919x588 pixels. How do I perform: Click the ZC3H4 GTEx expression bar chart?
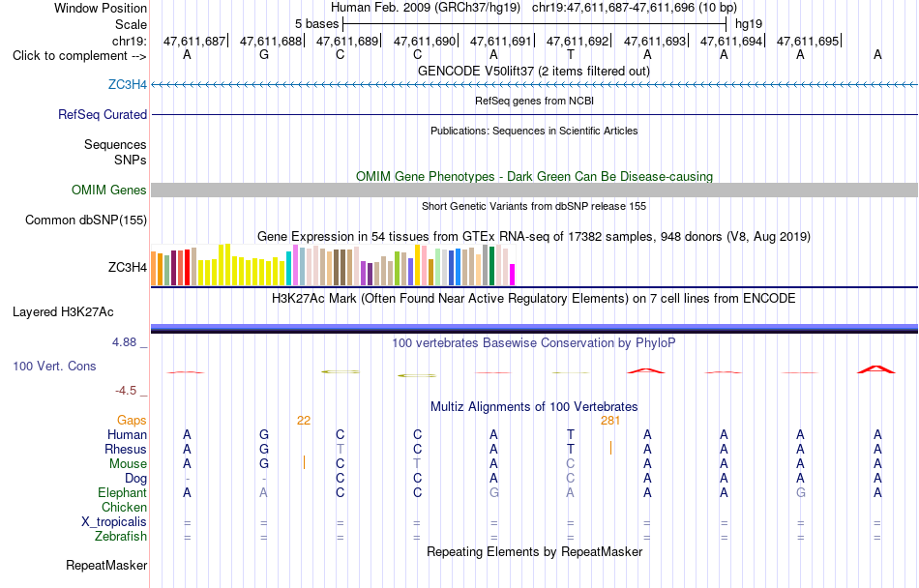point(333,265)
